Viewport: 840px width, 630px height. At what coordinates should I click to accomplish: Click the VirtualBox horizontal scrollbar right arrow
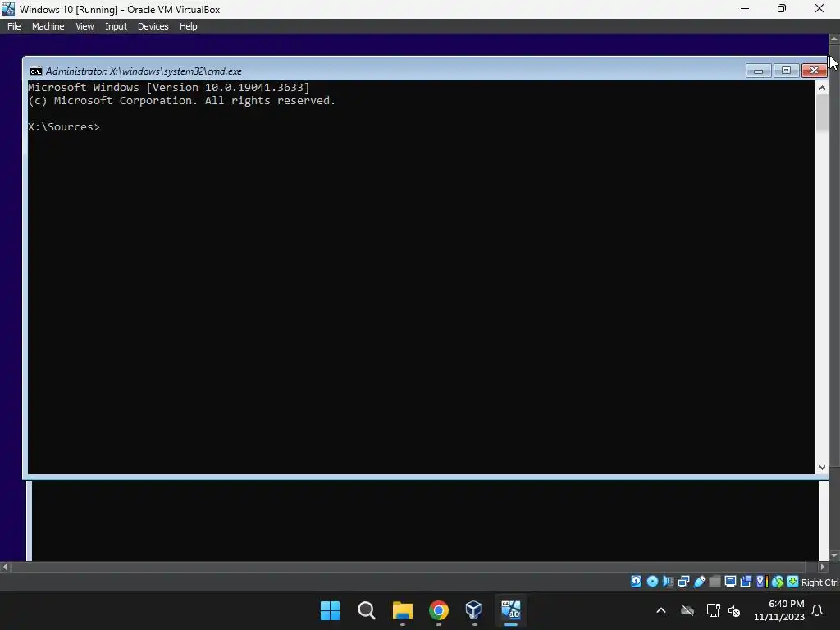click(x=823, y=567)
